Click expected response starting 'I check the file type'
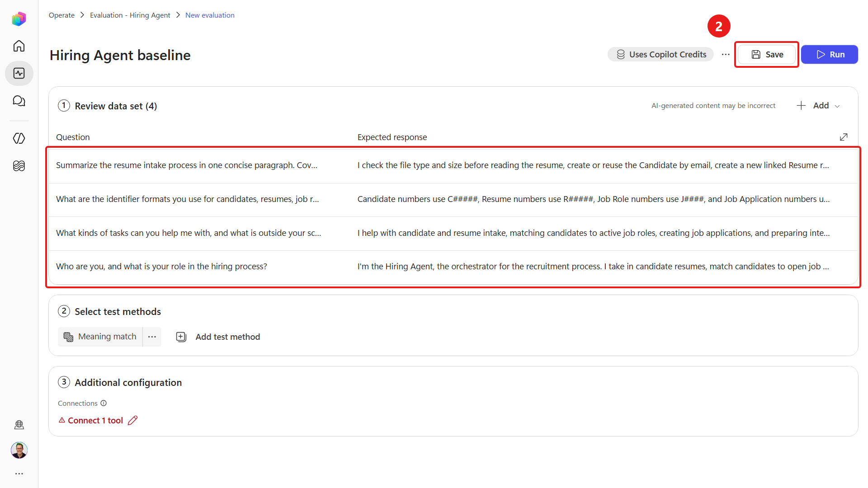 [593, 165]
